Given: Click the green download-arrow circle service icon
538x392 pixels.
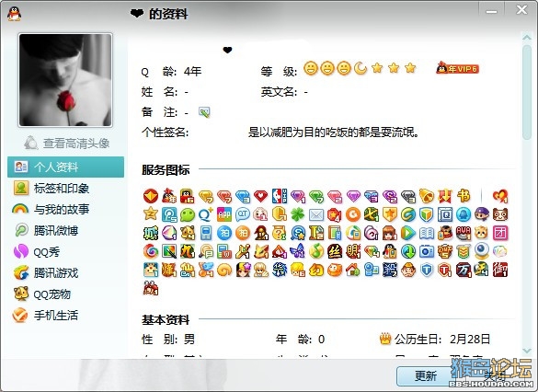Looking at the screenshot, I should click(408, 251).
